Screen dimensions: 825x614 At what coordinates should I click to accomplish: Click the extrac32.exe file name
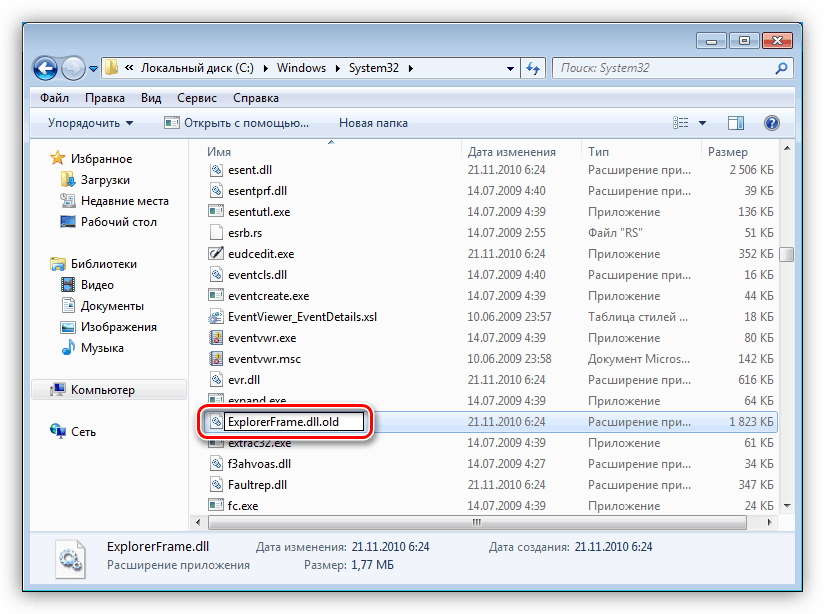(259, 444)
